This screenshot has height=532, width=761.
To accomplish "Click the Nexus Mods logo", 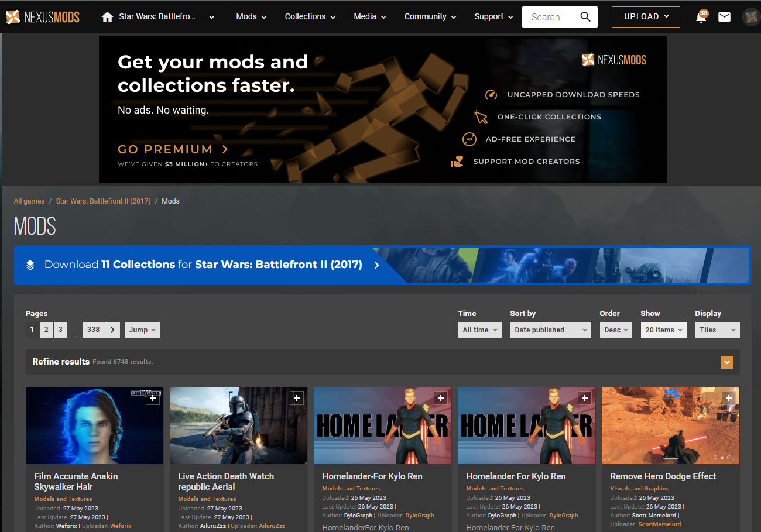I will coord(42,17).
